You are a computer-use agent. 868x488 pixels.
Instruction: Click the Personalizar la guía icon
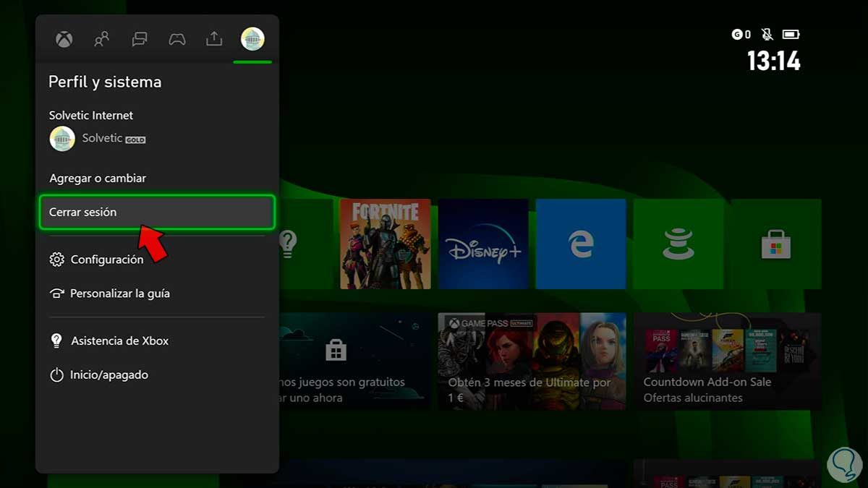(57, 294)
